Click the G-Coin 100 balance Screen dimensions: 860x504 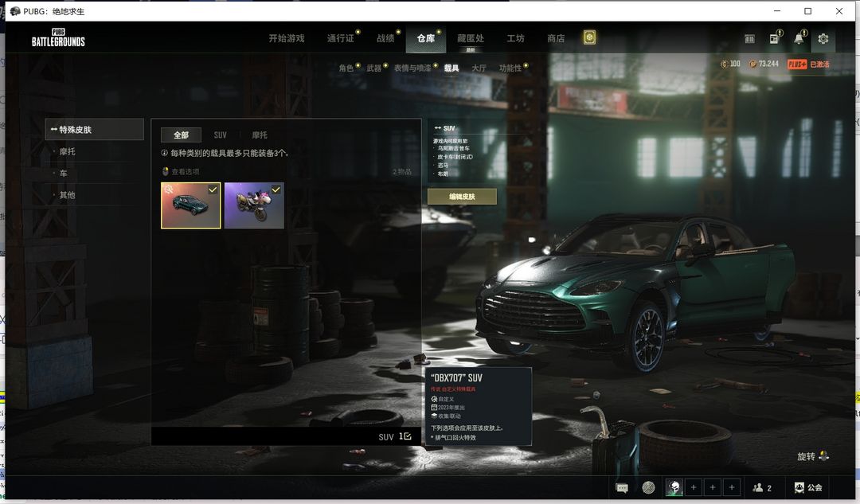[x=730, y=64]
